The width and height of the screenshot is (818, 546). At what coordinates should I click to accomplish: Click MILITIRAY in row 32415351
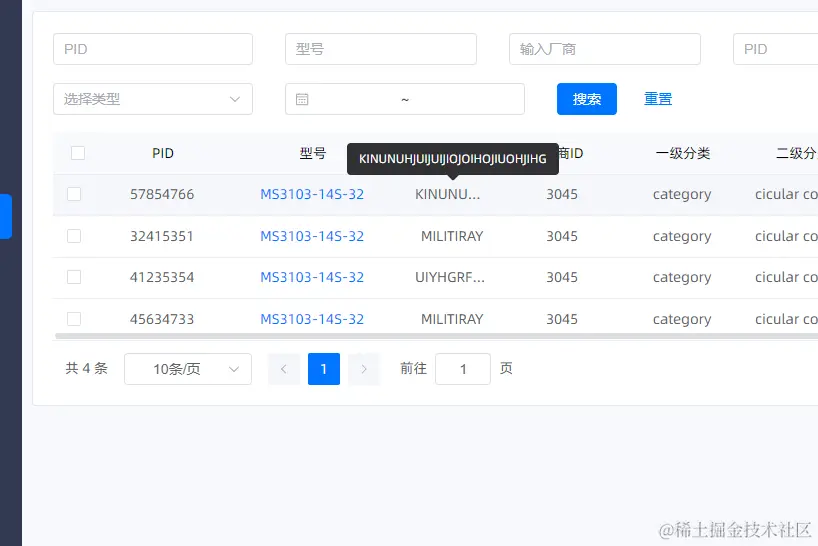(x=452, y=236)
